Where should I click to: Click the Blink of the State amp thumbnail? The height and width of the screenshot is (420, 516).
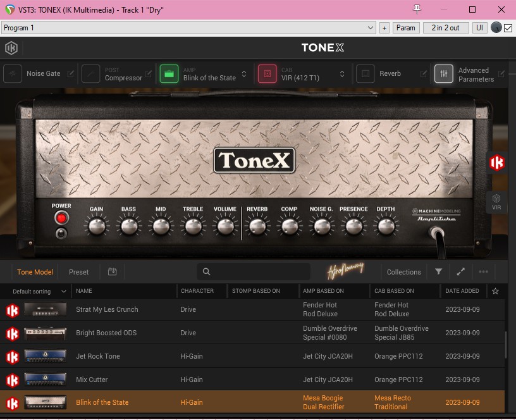(x=46, y=402)
